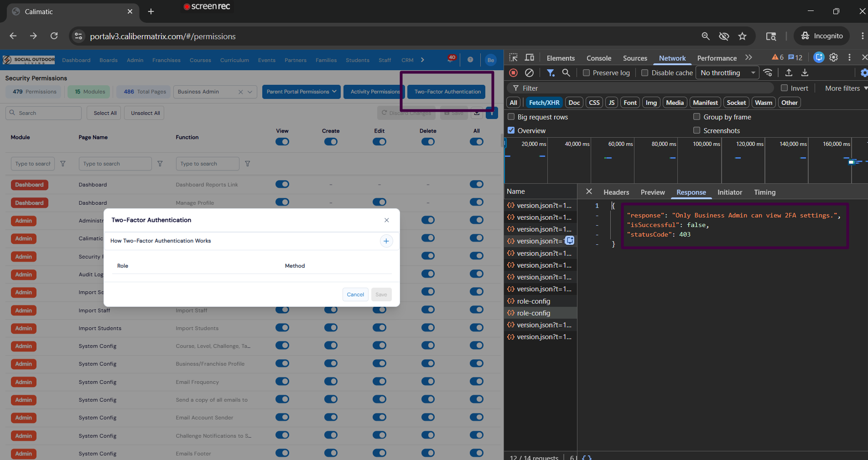Click the Function column filter icon
Image resolution: width=868 pixels, height=460 pixels.
point(248,164)
